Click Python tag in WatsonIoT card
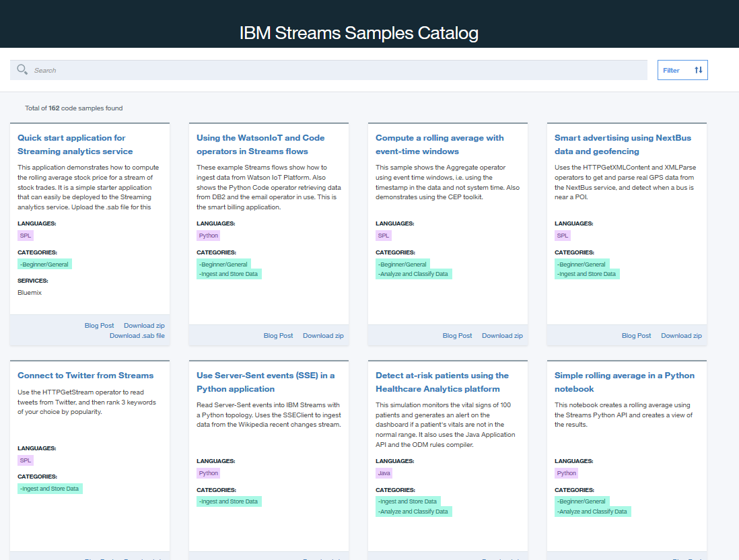 (x=209, y=236)
